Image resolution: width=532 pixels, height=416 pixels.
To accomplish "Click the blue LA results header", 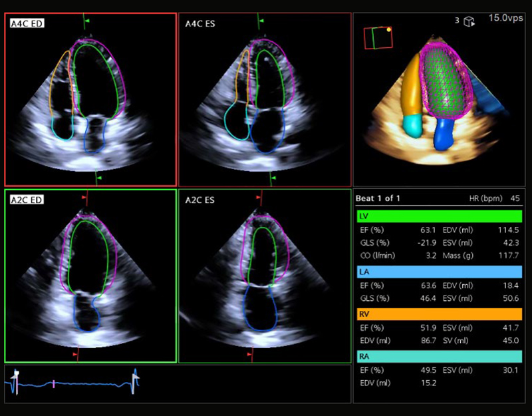I will pos(439,270).
